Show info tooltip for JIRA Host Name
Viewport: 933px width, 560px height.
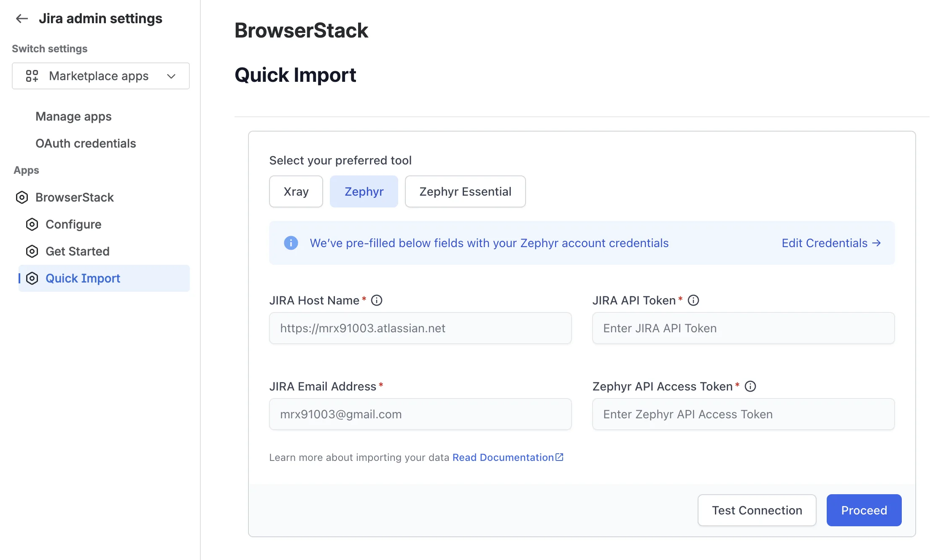pos(377,300)
